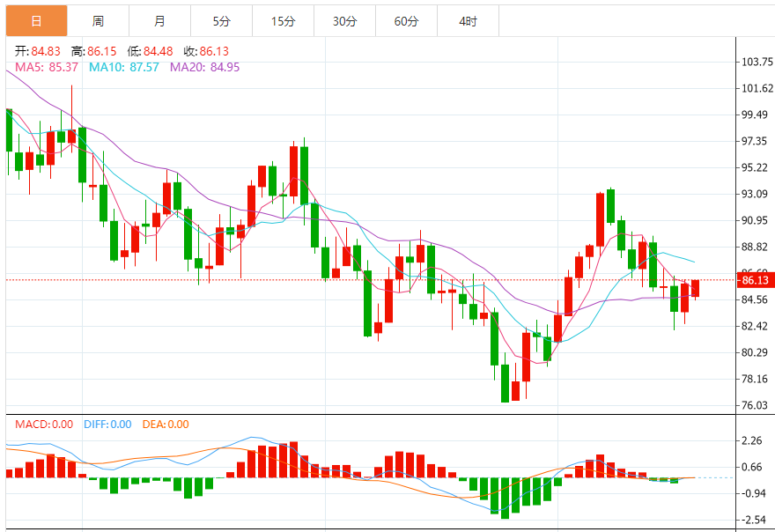Click the 84.56 price axis label
This screenshot has width=775, height=532.
coord(755,299)
